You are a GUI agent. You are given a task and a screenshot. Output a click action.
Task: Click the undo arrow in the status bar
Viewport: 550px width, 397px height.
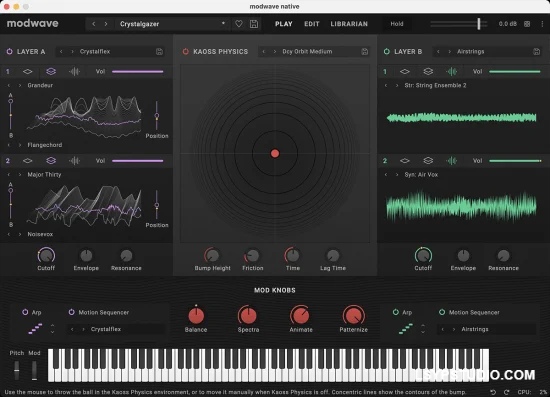[493, 392]
